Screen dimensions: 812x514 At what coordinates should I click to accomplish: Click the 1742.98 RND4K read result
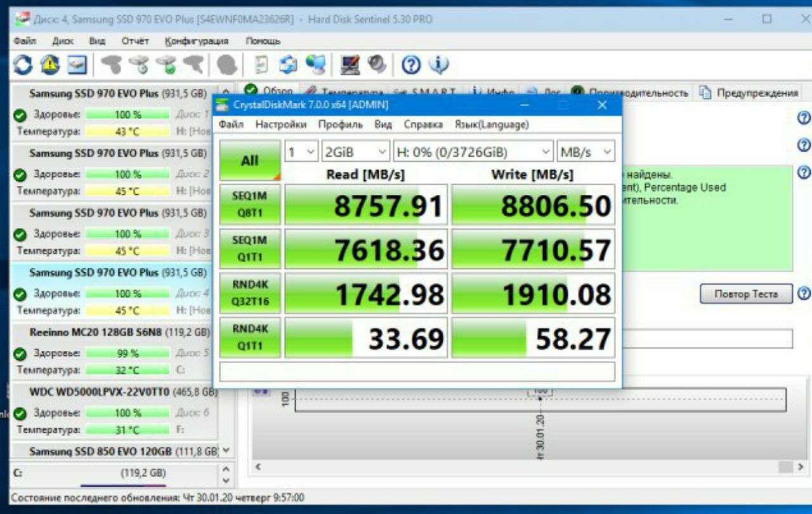[x=366, y=293]
